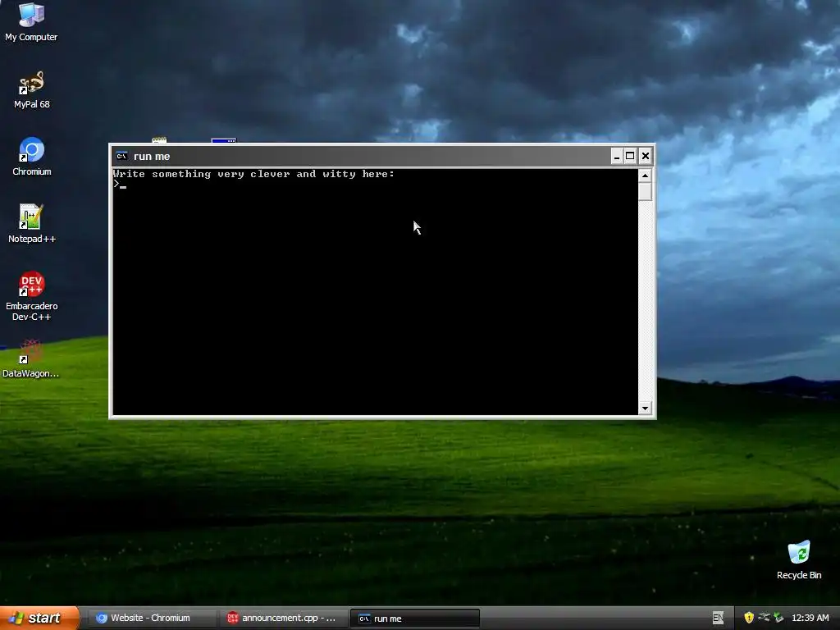Maximize the run me console window

coord(631,156)
